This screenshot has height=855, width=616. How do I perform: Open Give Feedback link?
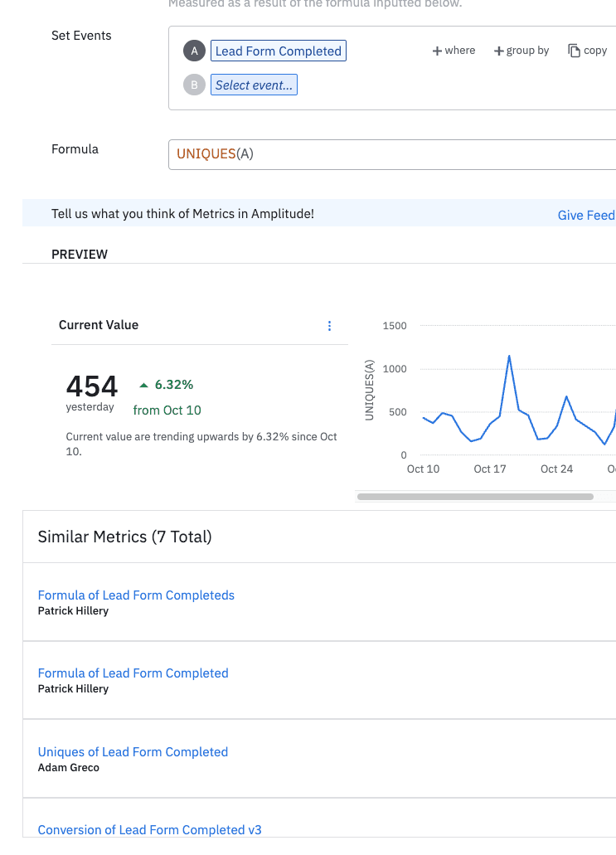585,215
